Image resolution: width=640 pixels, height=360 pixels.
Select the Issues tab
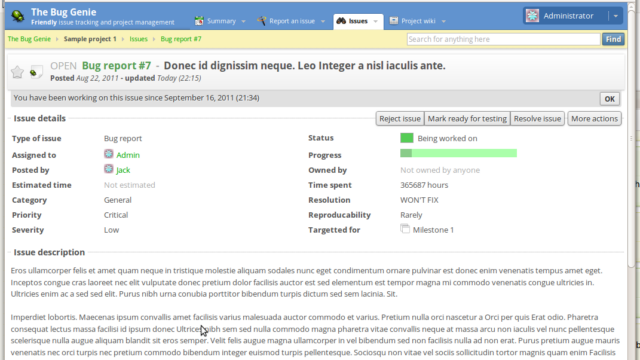[x=358, y=21]
